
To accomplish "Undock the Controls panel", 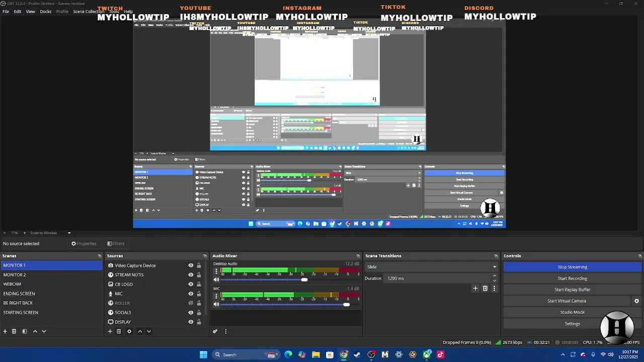I will pos(640,256).
